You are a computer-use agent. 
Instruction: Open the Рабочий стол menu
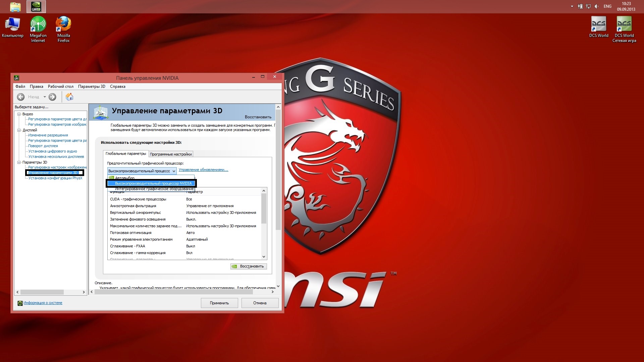(60, 86)
